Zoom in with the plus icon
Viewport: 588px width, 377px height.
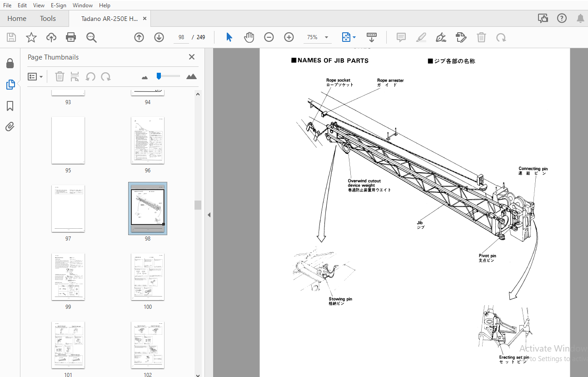pos(289,37)
